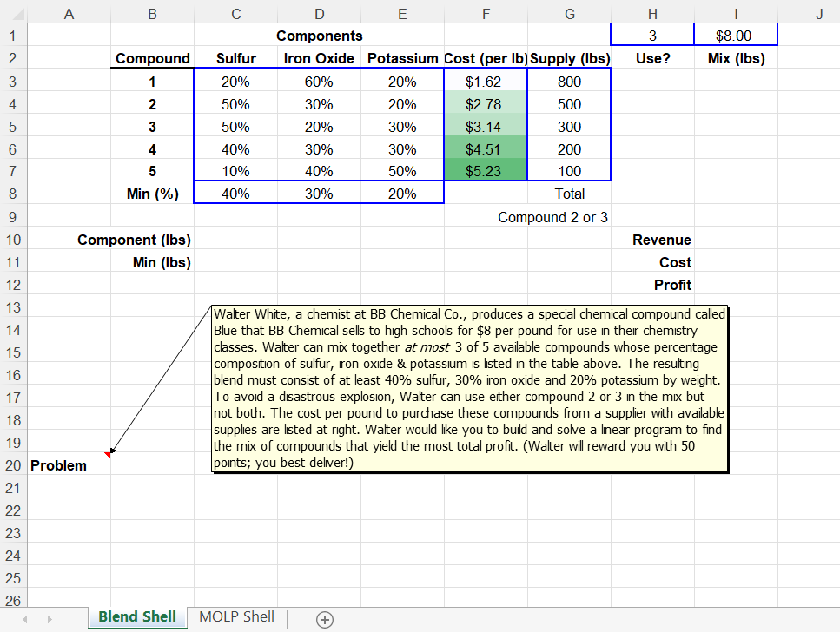Click the Compound 2 or 3 cell
The width and height of the screenshot is (840, 632).
(x=552, y=217)
